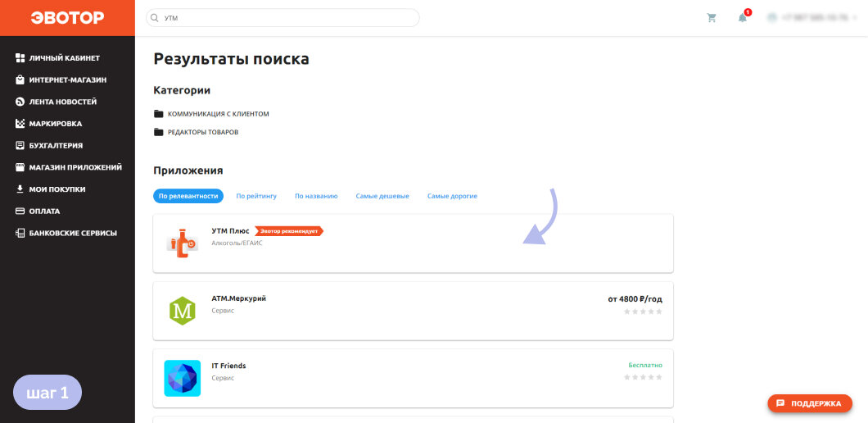868x423 pixels.
Task: Sort apps По названию
Action: coord(316,196)
